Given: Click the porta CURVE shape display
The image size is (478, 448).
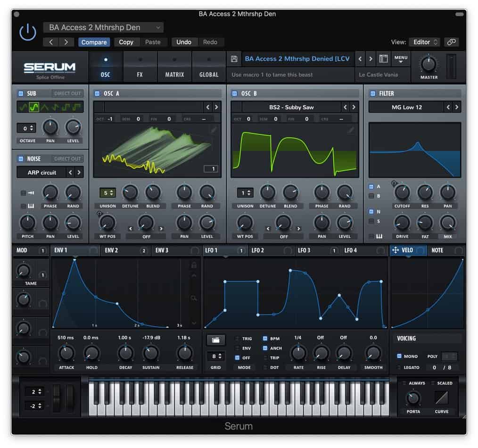Looking at the screenshot, I should (x=441, y=398).
